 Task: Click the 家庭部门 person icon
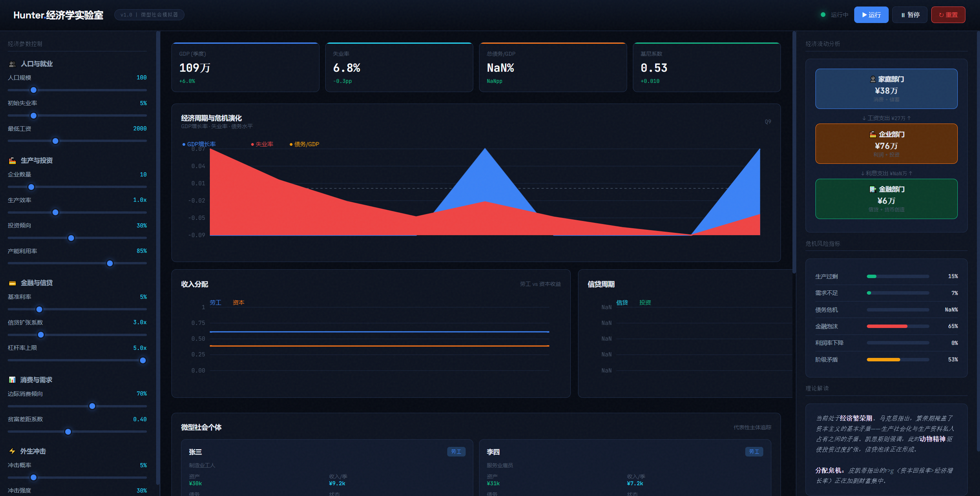coord(873,79)
